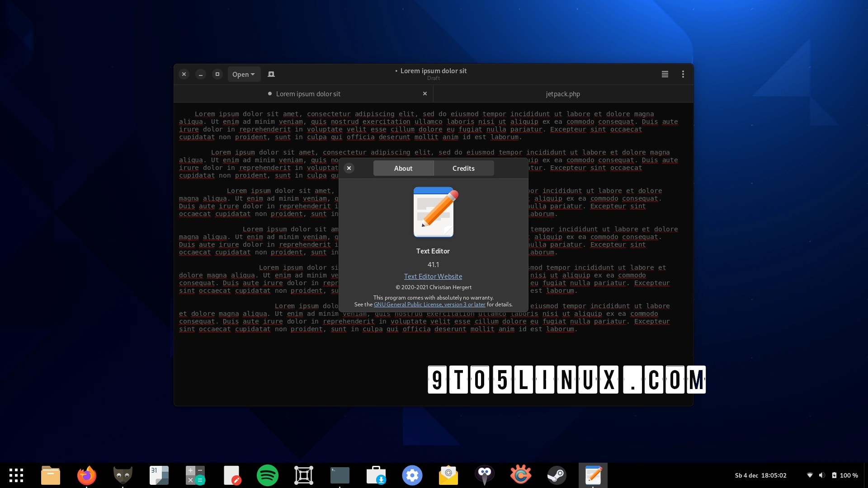Viewport: 868px width, 488px height.
Task: Switch to the jetpack.php tab
Action: 562,94
